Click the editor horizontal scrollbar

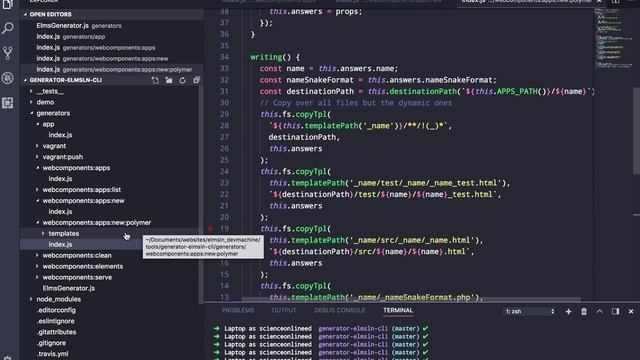411,300
